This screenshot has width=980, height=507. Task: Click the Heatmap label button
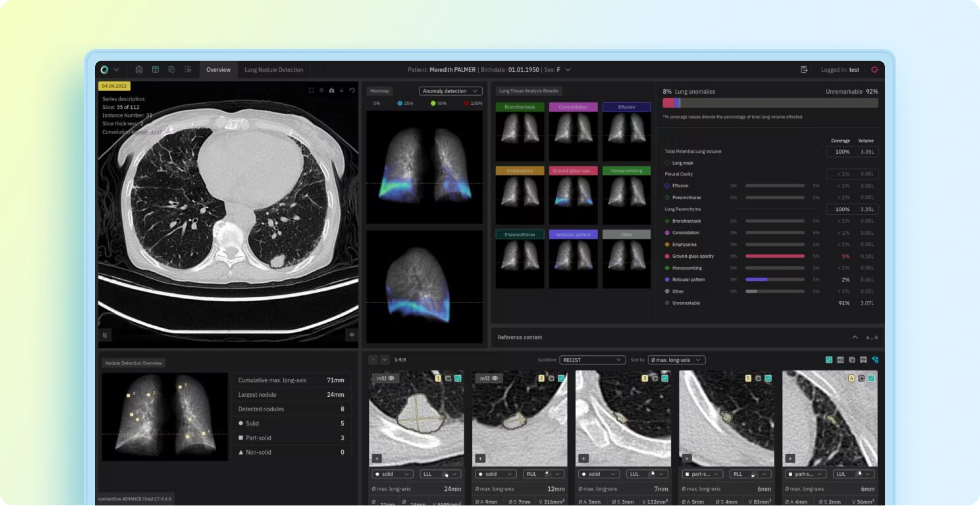click(380, 91)
